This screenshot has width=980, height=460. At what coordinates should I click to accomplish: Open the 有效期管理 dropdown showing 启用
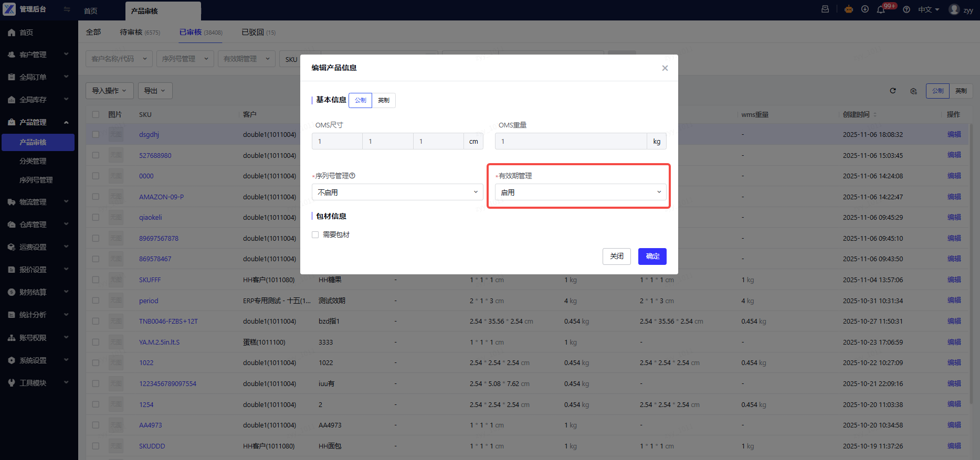(x=581, y=192)
